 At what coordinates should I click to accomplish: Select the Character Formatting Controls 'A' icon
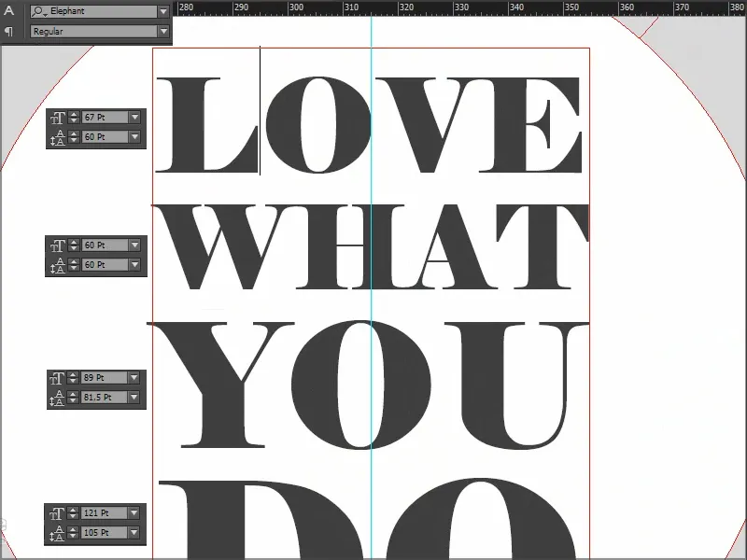click(9, 10)
